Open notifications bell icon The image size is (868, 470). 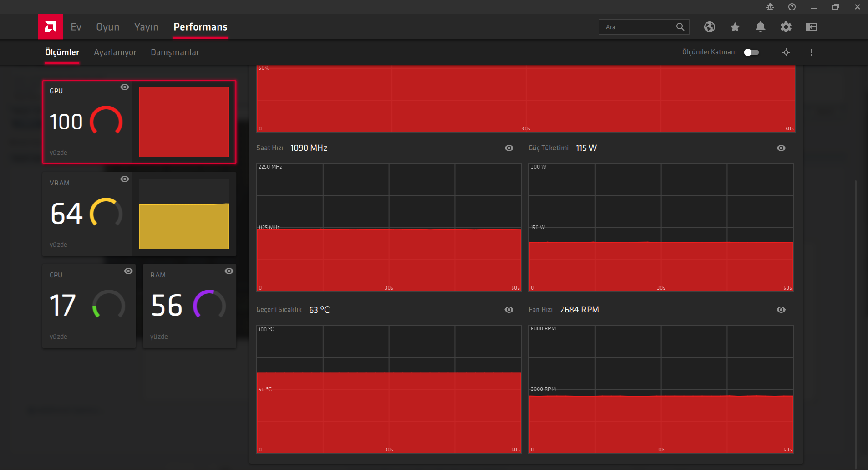(761, 27)
